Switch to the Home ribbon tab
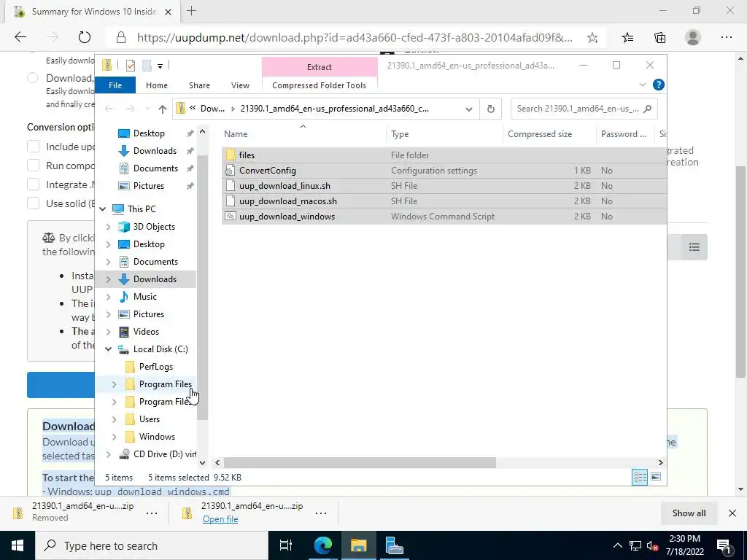Viewport: 747px width, 560px height. tap(157, 85)
